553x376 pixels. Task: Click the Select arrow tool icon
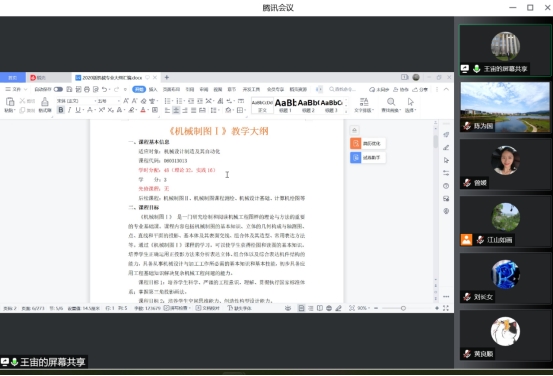click(x=410, y=102)
